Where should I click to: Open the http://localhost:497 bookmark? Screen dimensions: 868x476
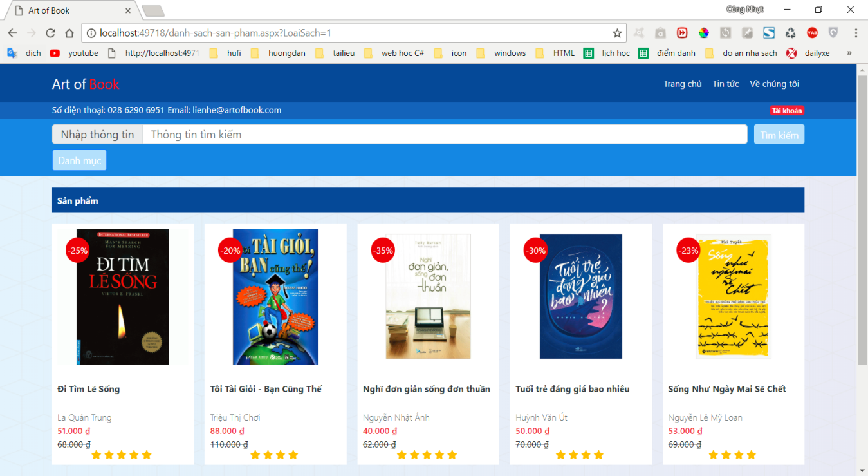point(154,53)
